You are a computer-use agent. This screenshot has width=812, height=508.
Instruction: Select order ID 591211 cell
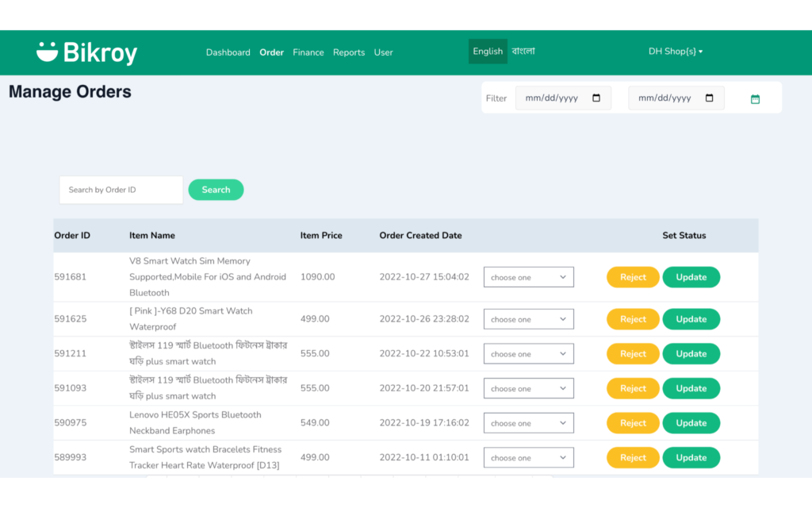(71, 354)
